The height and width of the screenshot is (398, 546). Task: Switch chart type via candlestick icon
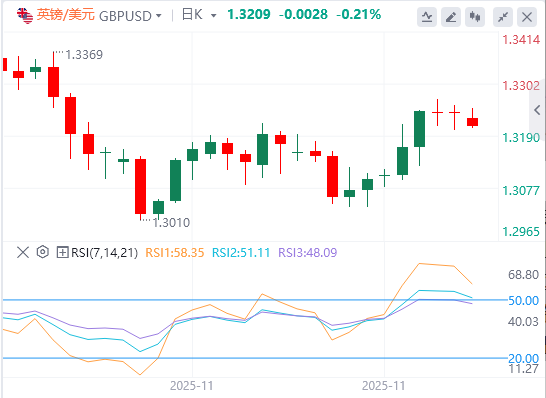(x=475, y=17)
